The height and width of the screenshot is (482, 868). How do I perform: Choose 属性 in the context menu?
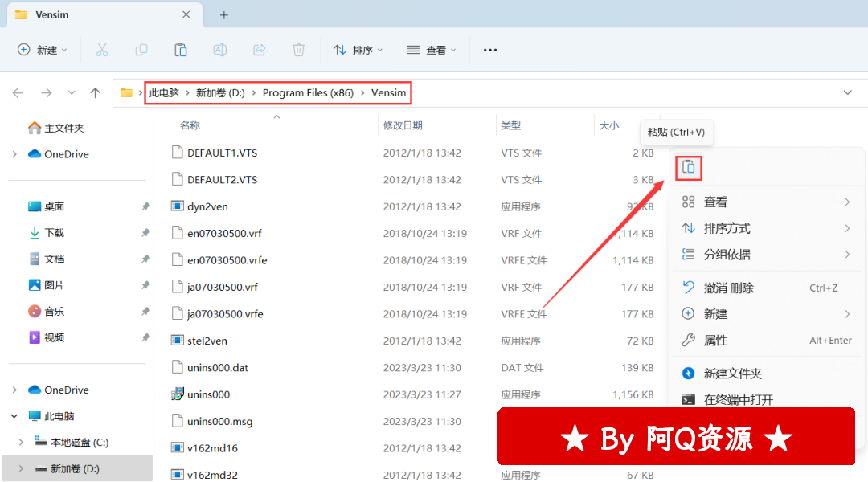[767, 341]
